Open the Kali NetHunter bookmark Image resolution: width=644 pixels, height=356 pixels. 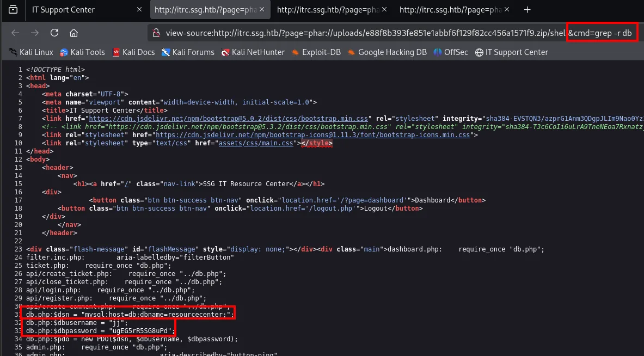(253, 52)
